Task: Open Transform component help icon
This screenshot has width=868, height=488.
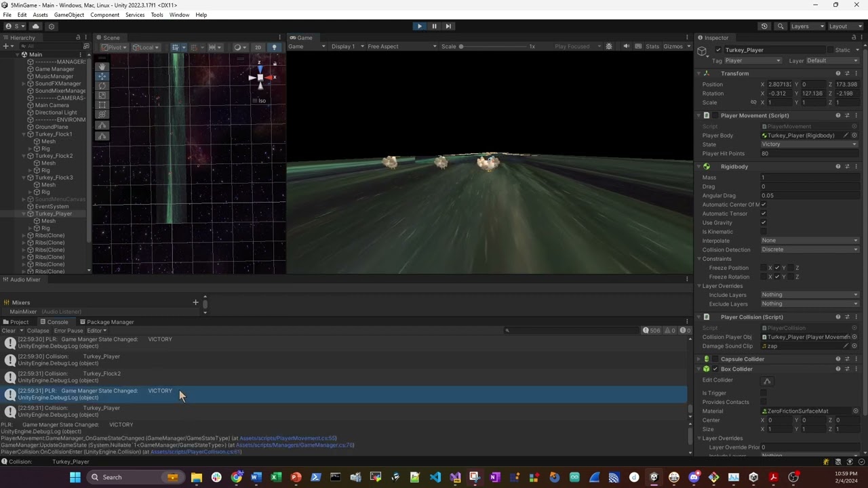Action: 838,73
